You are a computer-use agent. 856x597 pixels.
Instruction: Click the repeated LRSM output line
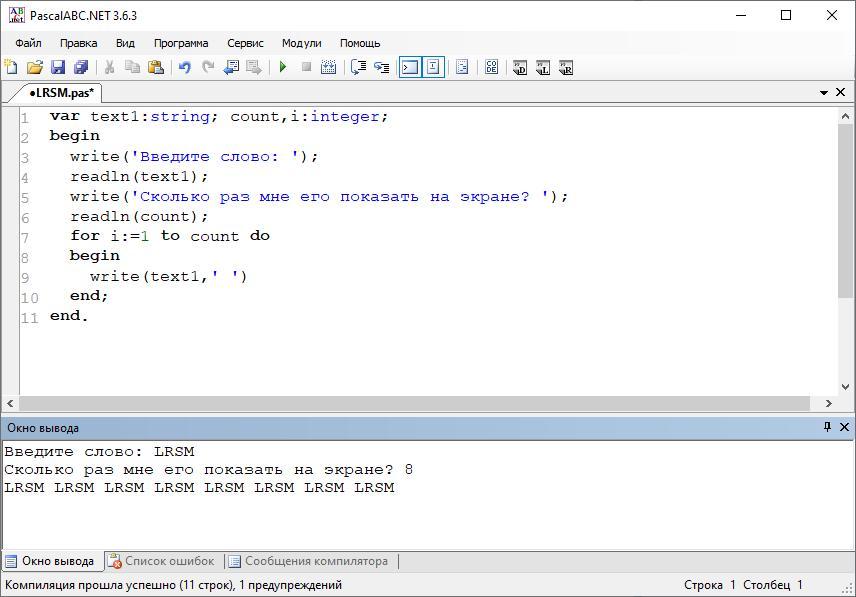point(199,488)
